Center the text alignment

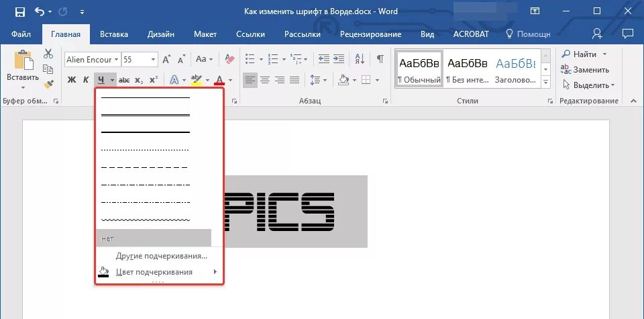click(x=265, y=80)
